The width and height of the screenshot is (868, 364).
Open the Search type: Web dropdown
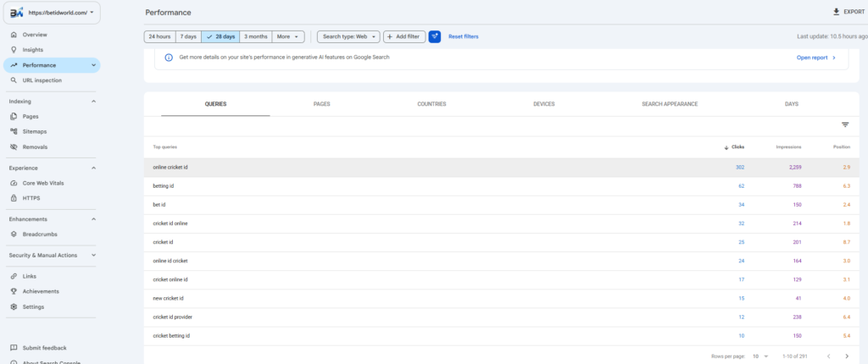(348, 36)
